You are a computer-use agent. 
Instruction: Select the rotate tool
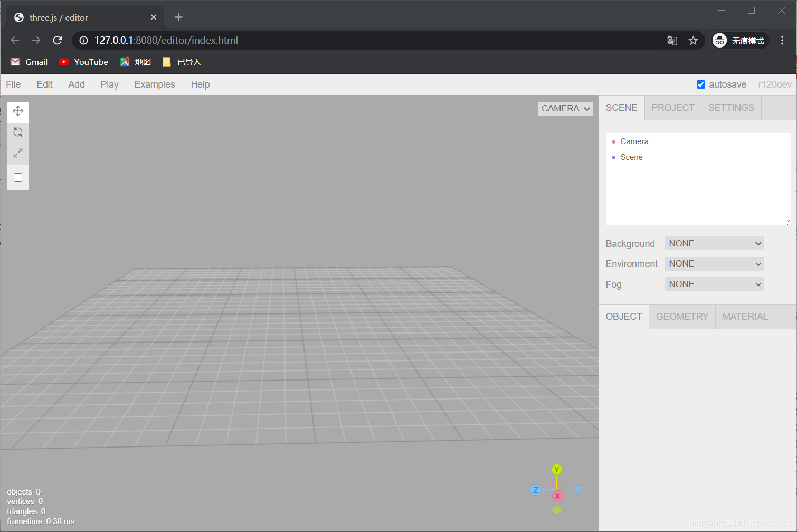point(17,131)
